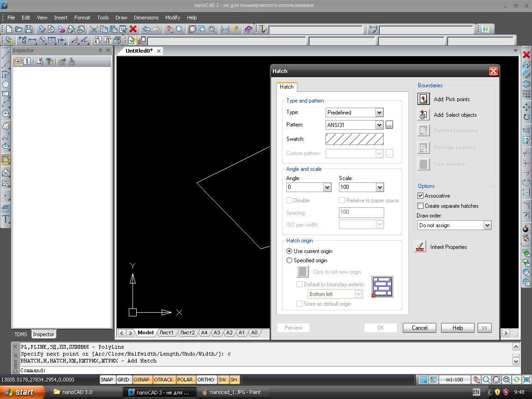Open the Scale dropdown

click(x=380, y=187)
